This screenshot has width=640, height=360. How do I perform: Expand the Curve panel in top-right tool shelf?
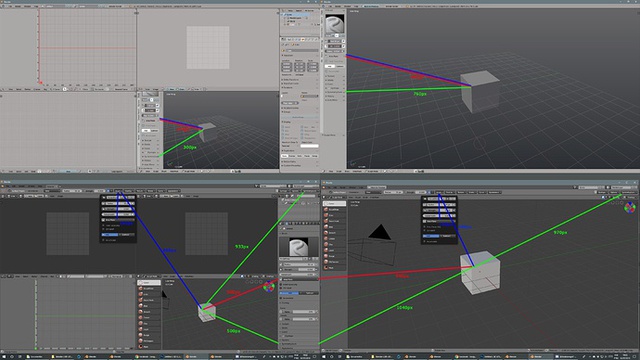pos(335,84)
